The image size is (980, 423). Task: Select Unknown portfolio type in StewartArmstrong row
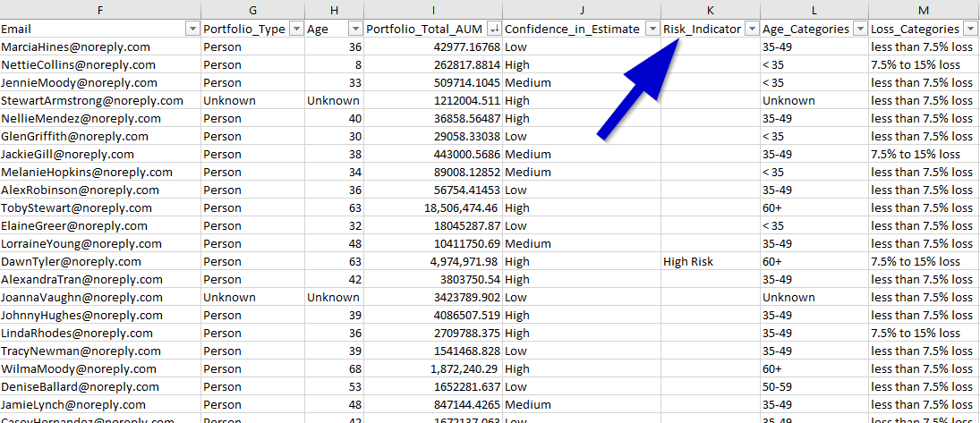252,100
